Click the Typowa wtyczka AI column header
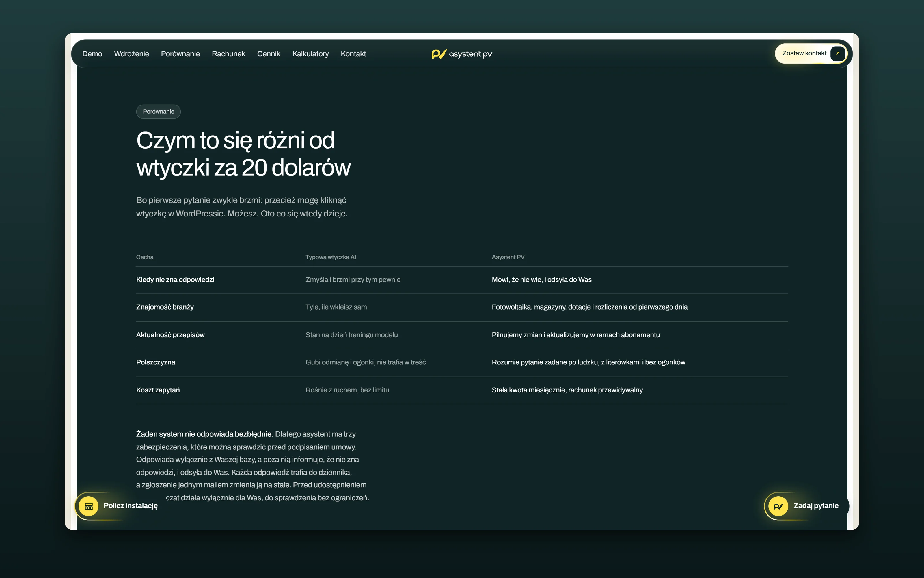 (x=331, y=257)
